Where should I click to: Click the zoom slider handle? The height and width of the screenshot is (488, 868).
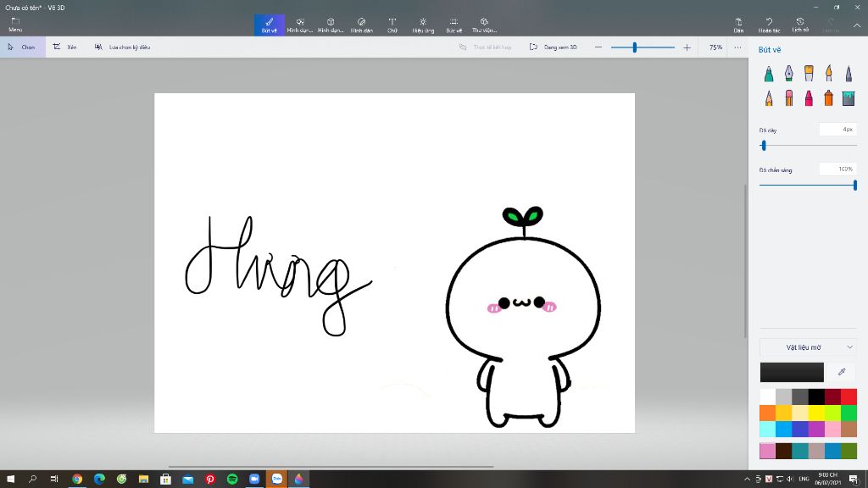[x=635, y=47]
